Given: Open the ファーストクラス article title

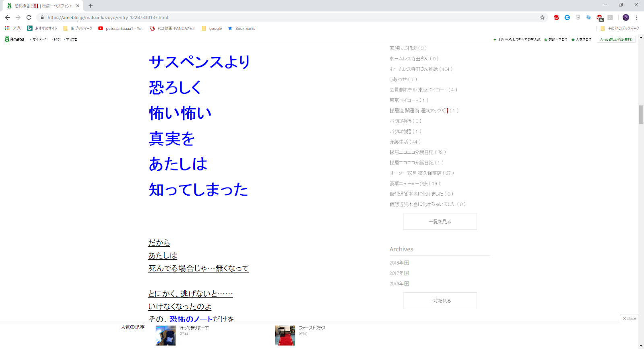Looking at the screenshot, I should 312,328.
